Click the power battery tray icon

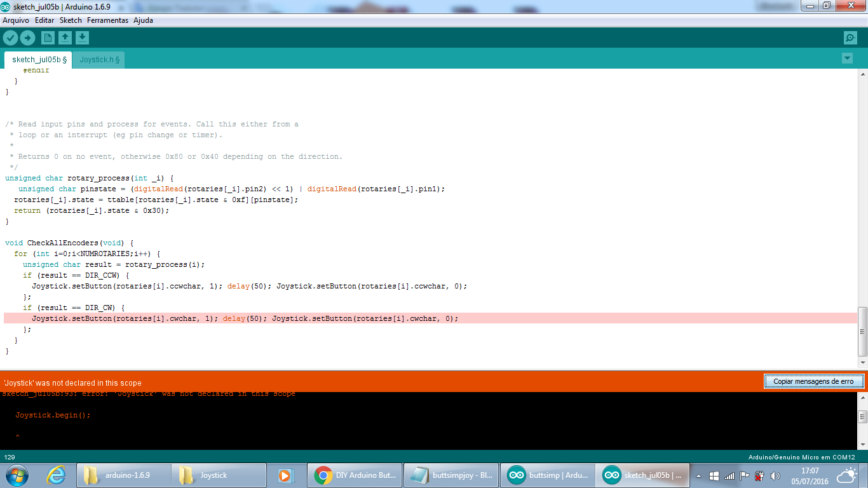(759, 475)
